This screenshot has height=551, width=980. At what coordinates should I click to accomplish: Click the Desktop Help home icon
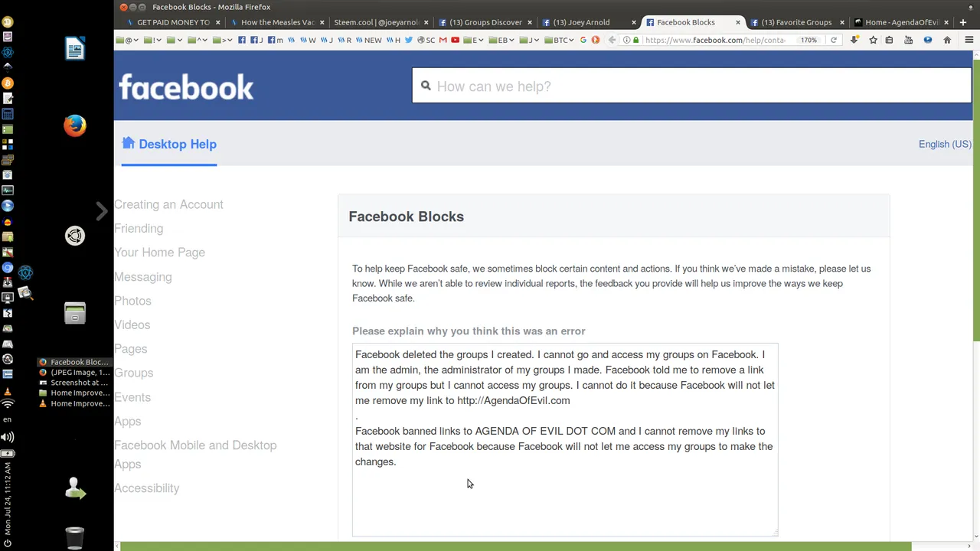(x=128, y=143)
